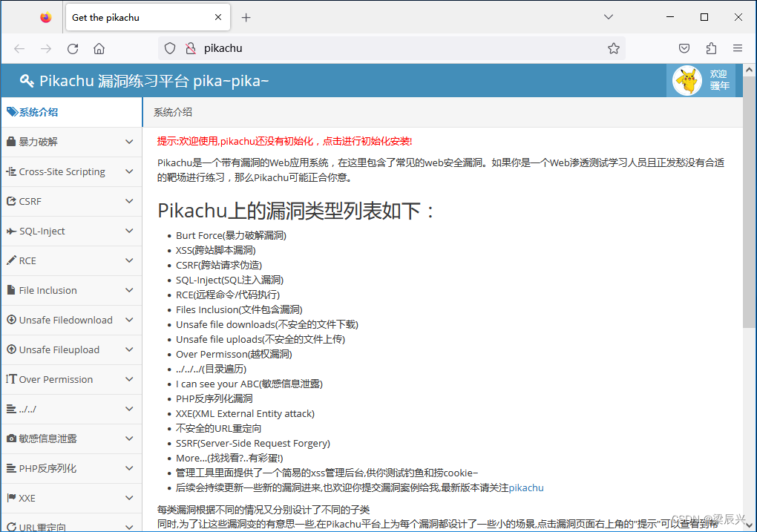This screenshot has height=532, width=757.
Task: Save page to Pocket
Action: pos(684,48)
